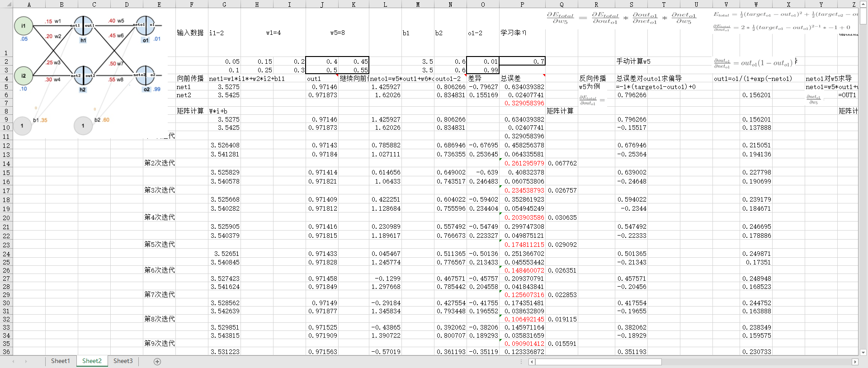Click the Select All corner of the grid
The width and height of the screenshot is (868, 368).
(x=6, y=4)
